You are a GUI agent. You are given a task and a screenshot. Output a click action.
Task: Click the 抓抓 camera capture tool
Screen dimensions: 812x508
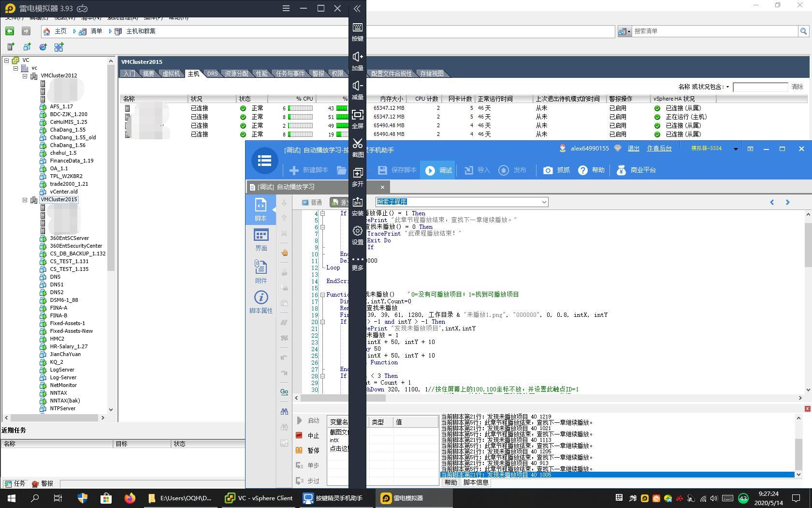point(556,170)
